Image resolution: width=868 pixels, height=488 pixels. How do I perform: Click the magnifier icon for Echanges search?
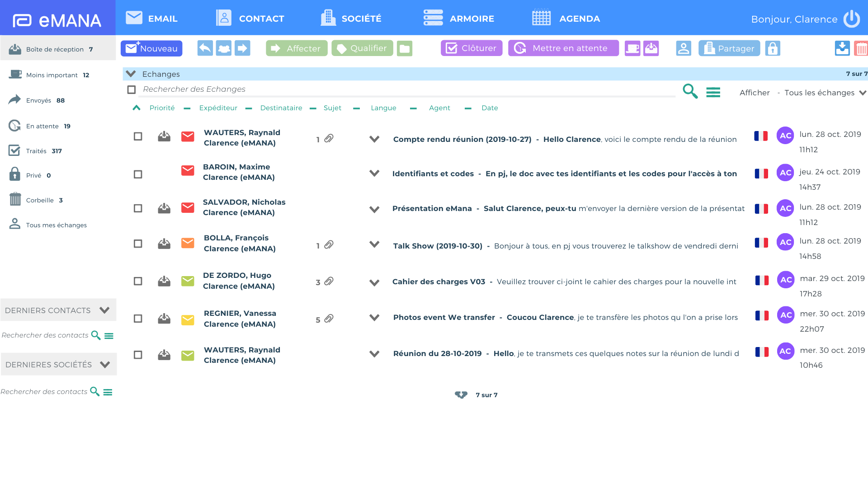point(690,91)
